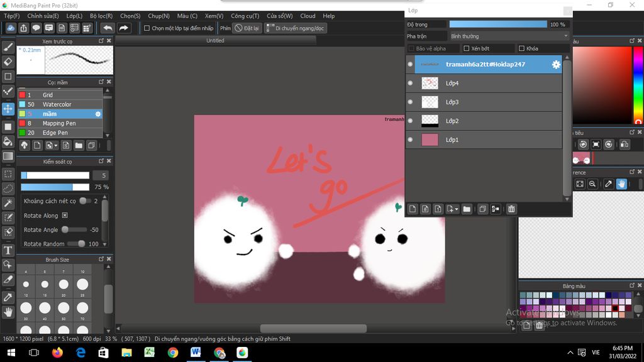Pick a hue from the rainbow color bar

(638, 85)
